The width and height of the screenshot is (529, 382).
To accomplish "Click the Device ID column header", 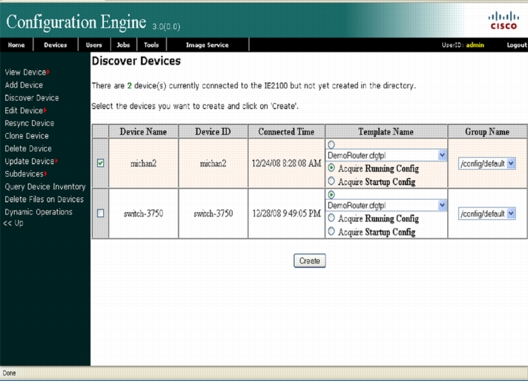I will pyautogui.click(x=213, y=132).
